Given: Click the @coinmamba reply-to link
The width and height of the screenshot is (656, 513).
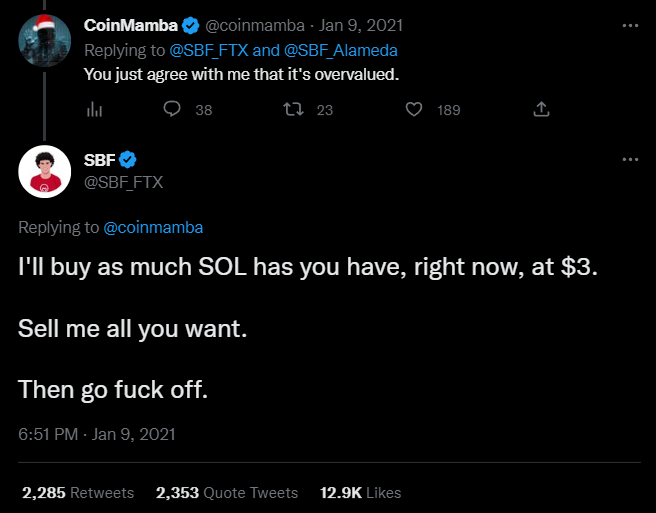Looking at the screenshot, I should pos(153,227).
